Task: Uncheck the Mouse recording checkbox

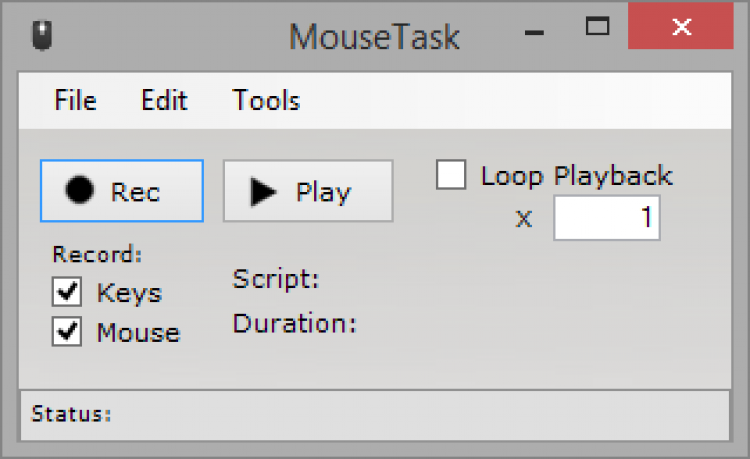Action: click(x=67, y=333)
